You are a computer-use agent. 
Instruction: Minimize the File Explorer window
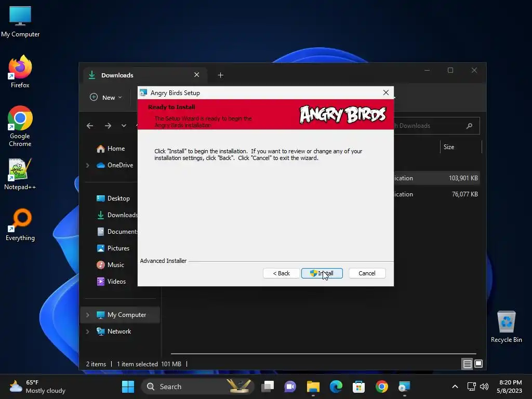[427, 70]
